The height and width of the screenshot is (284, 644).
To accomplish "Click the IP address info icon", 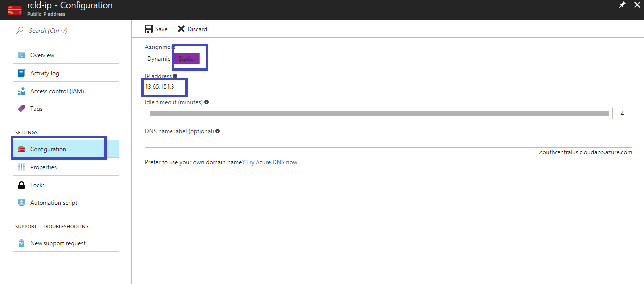I will click(175, 76).
